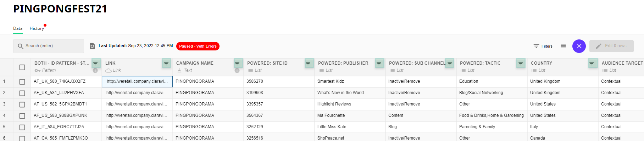Click the info icon under Campaign Name column
Screen dimensions: 644x141
(x=237, y=70)
